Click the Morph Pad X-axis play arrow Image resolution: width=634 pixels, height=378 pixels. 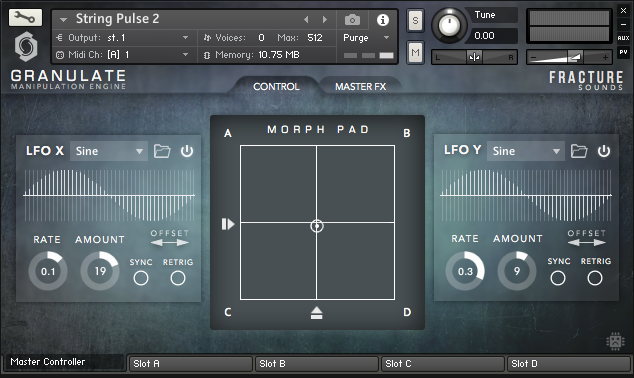tap(228, 224)
